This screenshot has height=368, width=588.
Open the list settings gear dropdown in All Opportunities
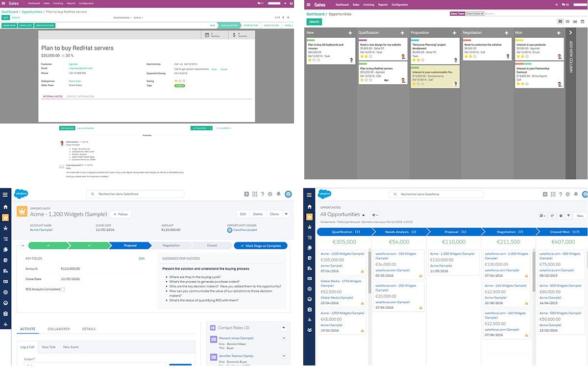pyautogui.click(x=375, y=215)
